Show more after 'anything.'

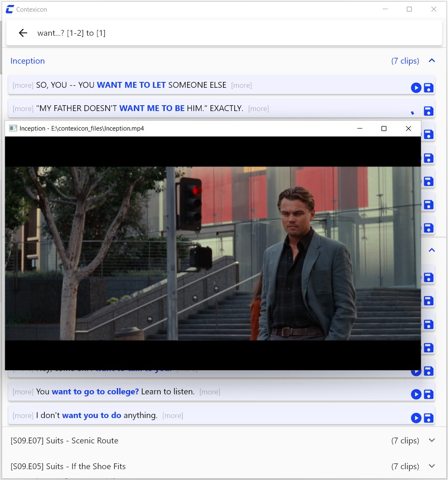point(173,416)
